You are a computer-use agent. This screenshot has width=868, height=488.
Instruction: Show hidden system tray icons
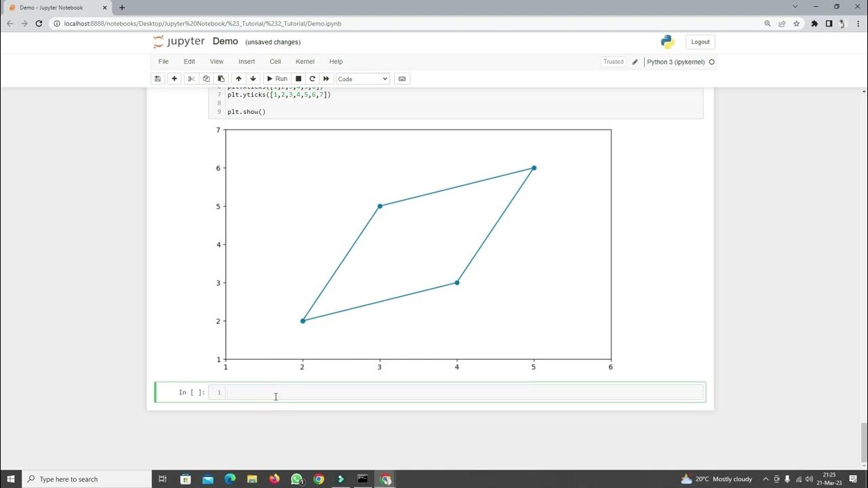[766, 479]
